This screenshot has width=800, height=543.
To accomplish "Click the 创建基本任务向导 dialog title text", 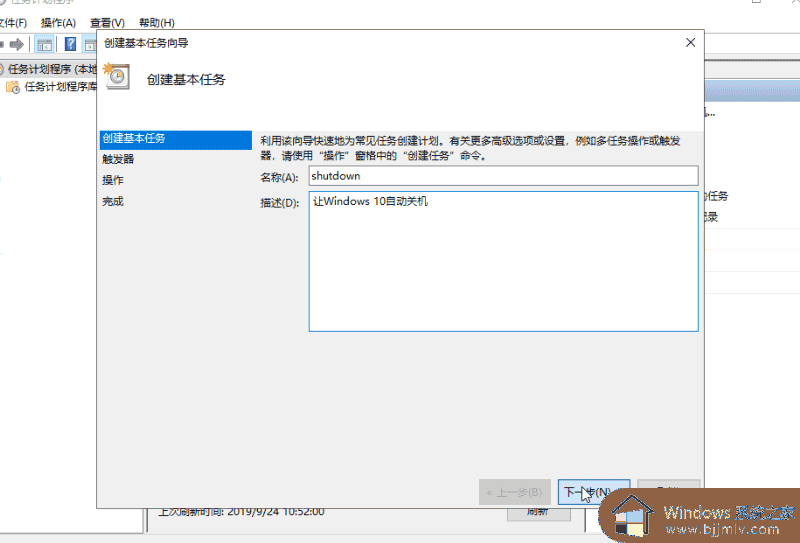I will pyautogui.click(x=146, y=43).
